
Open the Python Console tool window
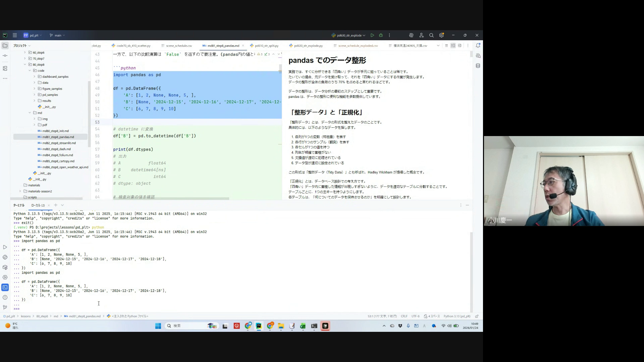5,257
